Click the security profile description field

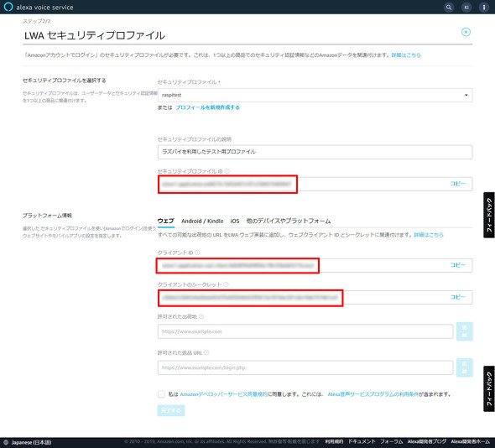point(315,152)
